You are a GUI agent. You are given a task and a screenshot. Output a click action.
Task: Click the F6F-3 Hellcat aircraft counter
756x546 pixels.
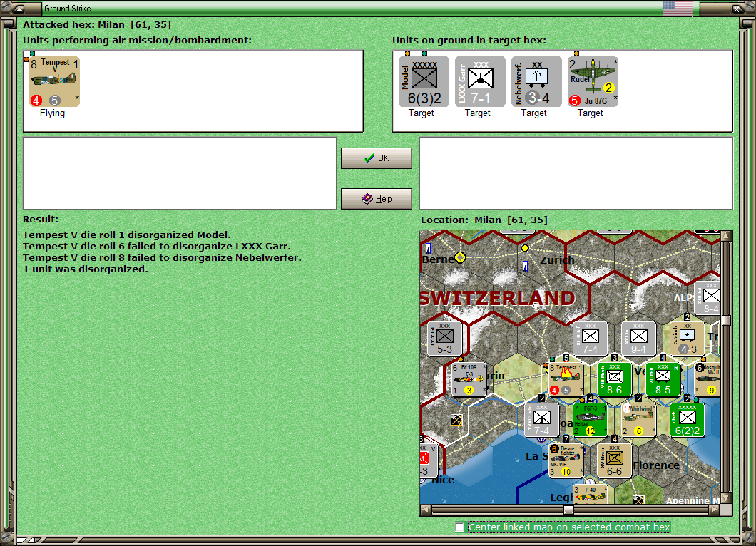click(x=590, y=421)
